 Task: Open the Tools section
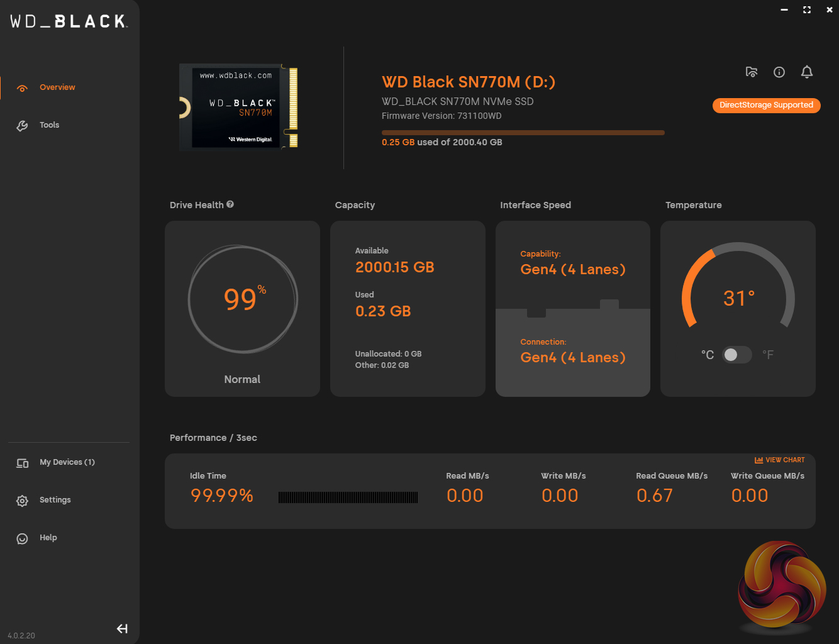(x=49, y=125)
